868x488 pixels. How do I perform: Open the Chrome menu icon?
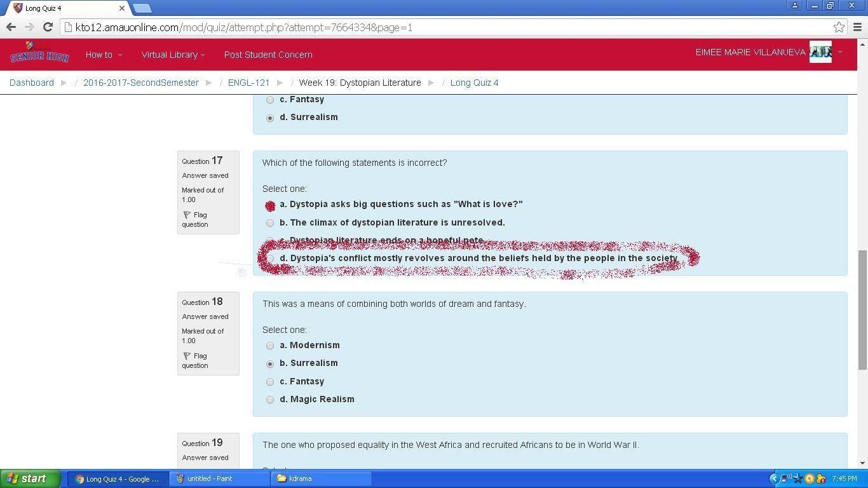point(857,27)
